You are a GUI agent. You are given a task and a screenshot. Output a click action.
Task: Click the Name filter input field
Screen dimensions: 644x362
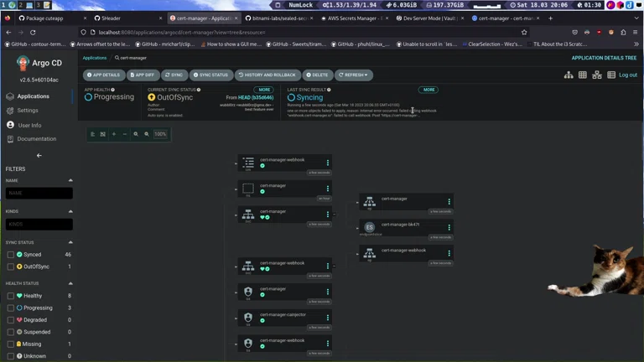(39, 193)
